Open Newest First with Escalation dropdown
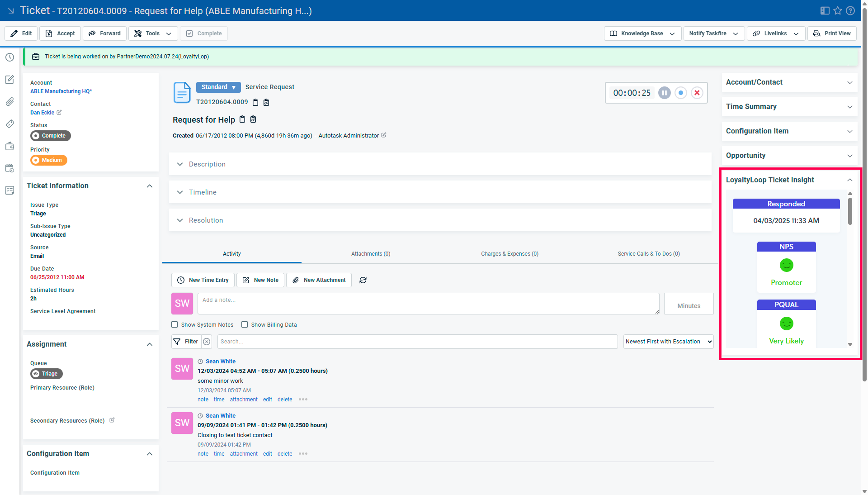This screenshot has height=495, width=868. [x=668, y=342]
